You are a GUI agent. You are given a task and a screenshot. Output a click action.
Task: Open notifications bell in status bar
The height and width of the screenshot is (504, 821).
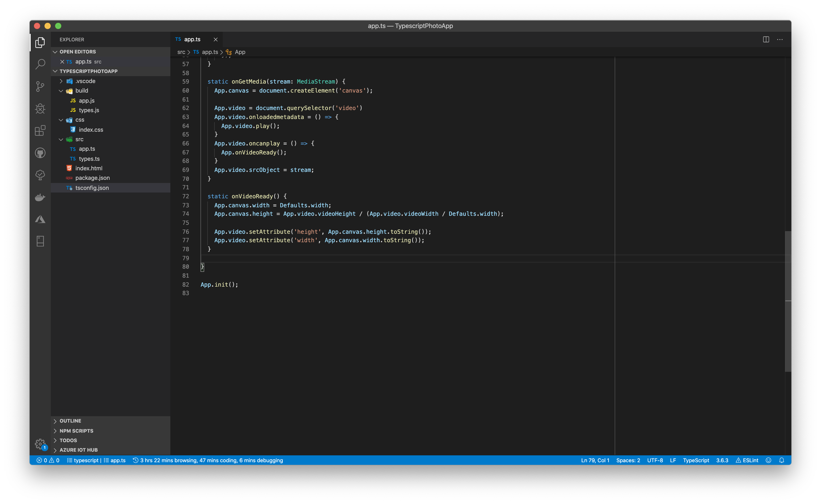[x=782, y=460]
